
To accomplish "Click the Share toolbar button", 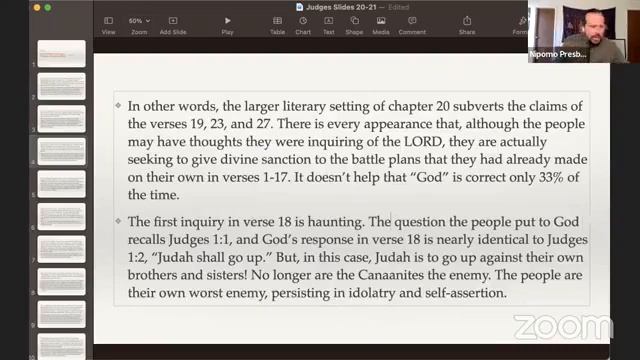I will pos(467,25).
